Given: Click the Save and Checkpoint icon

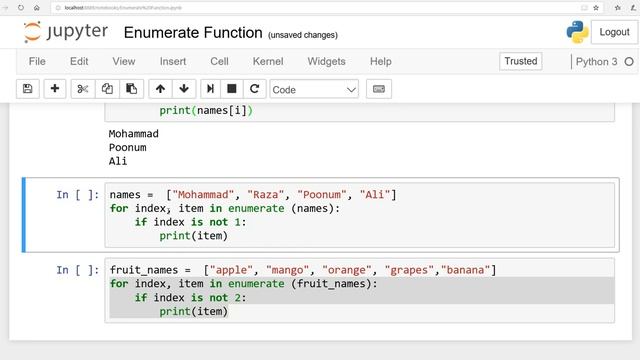Looking at the screenshot, I should [x=28, y=89].
